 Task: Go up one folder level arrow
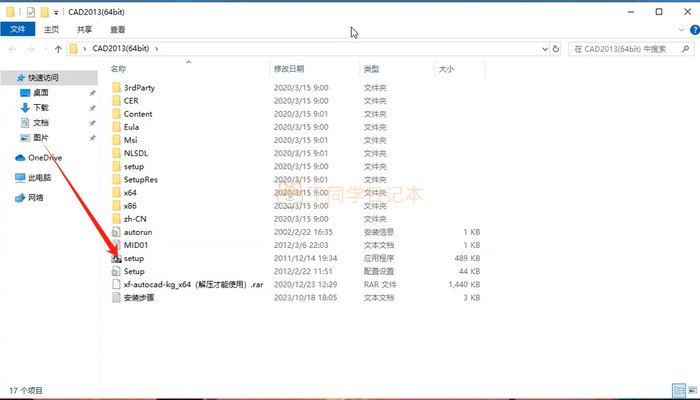pos(58,49)
